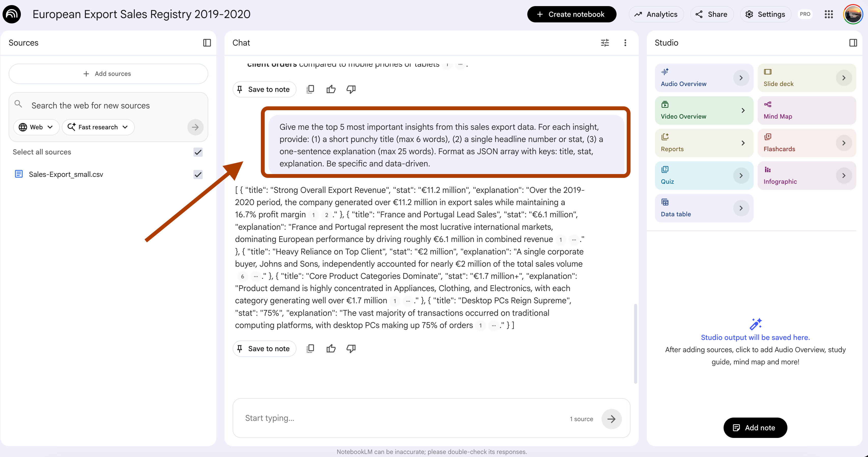
Task: Open the Fast research mode dropdown
Action: click(98, 127)
